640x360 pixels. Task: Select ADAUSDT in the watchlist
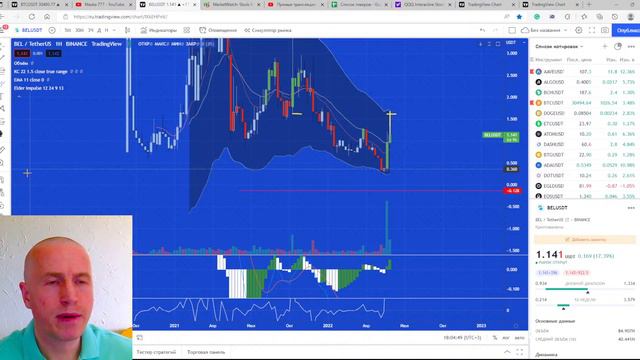[584, 165]
